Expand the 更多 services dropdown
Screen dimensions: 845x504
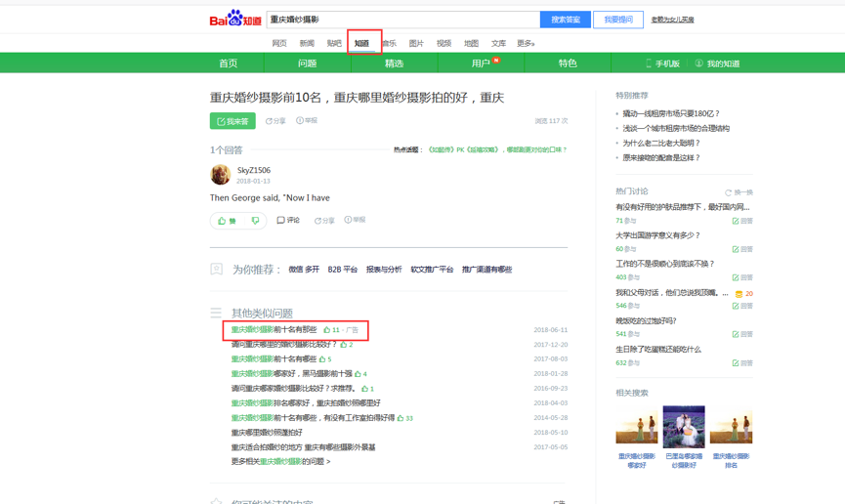coord(526,44)
